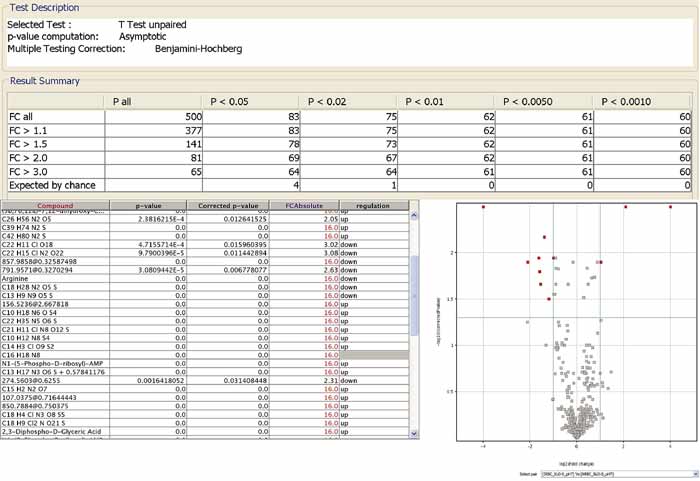Click the 141 cell in FC > 1.5 row
The width and height of the screenshot is (700, 481).
coord(153,144)
